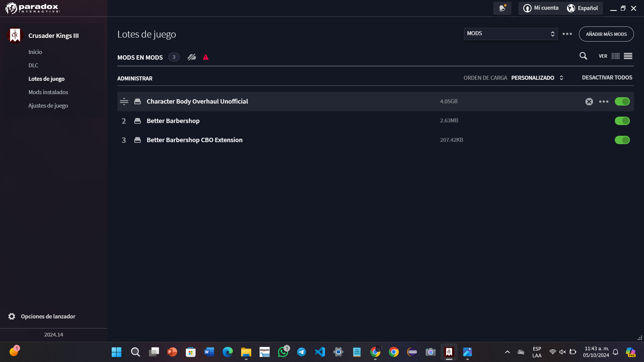Disable Character Body Overhaul Unofficial toggle

click(622, 102)
